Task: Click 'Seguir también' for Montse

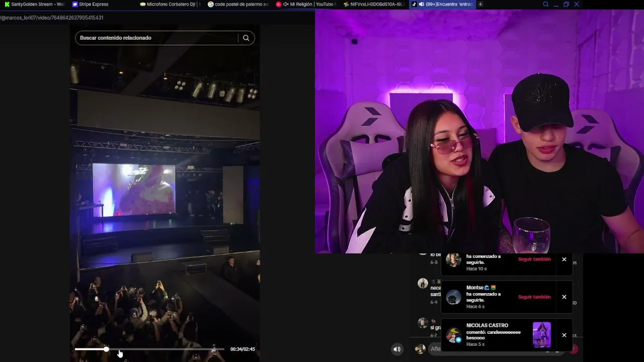Action: [534, 297]
